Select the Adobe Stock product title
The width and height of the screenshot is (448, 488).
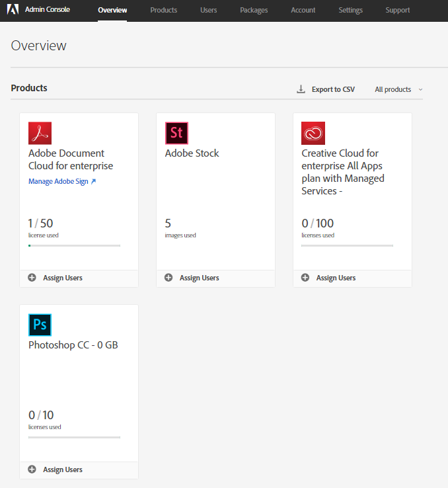[x=192, y=153]
